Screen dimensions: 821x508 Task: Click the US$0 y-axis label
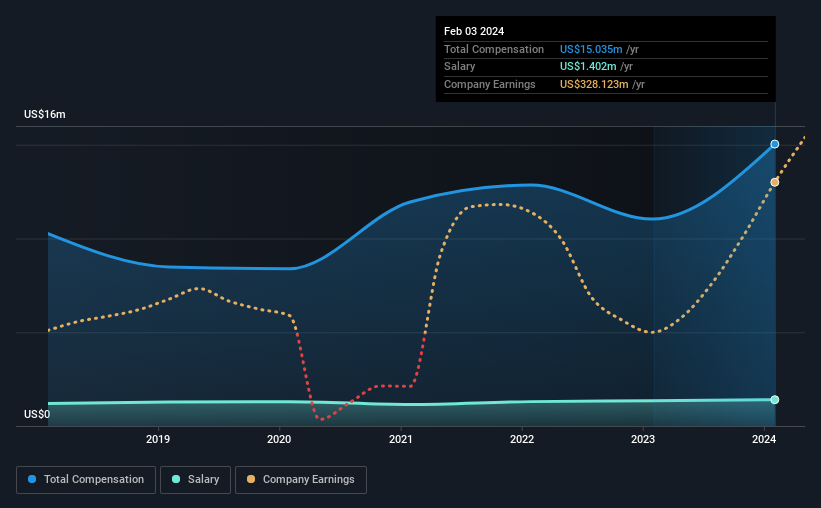click(37, 414)
